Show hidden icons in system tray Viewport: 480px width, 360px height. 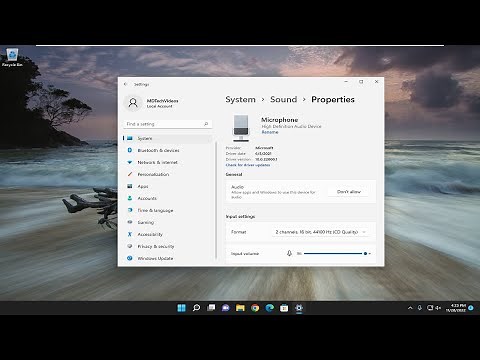410,308
